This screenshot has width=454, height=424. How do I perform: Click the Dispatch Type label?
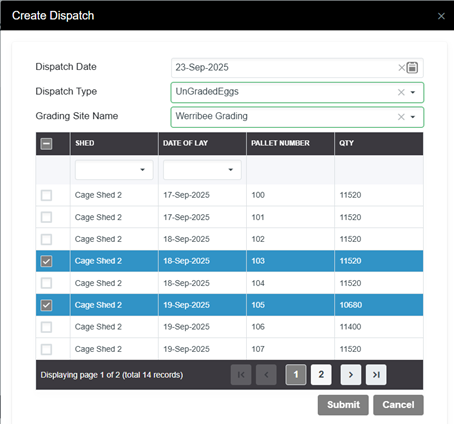pos(66,91)
